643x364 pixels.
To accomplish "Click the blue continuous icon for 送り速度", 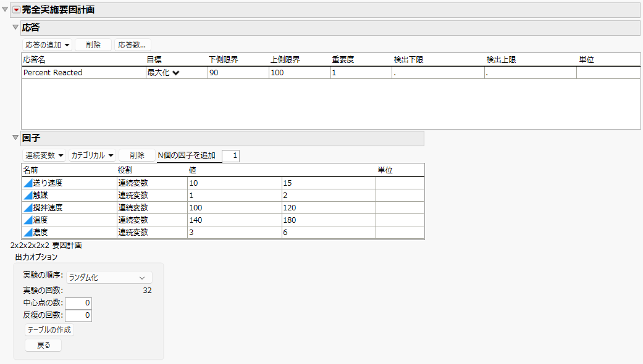I will (x=27, y=183).
